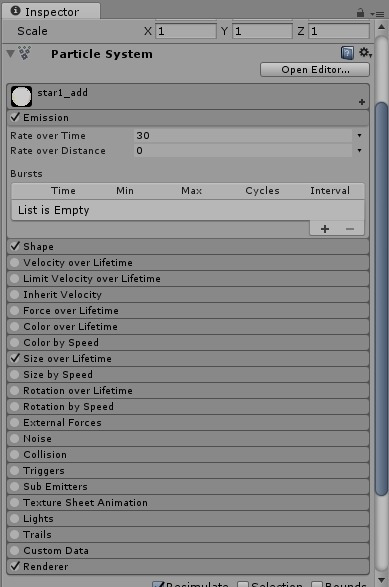Remove a burst with the minus button
This screenshot has height=587, width=389.
[350, 229]
